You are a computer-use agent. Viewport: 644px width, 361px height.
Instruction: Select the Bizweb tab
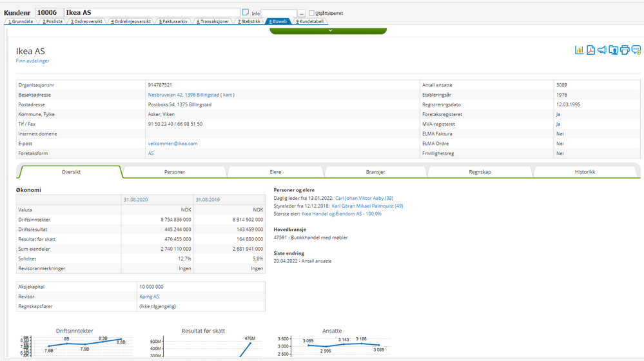[278, 21]
